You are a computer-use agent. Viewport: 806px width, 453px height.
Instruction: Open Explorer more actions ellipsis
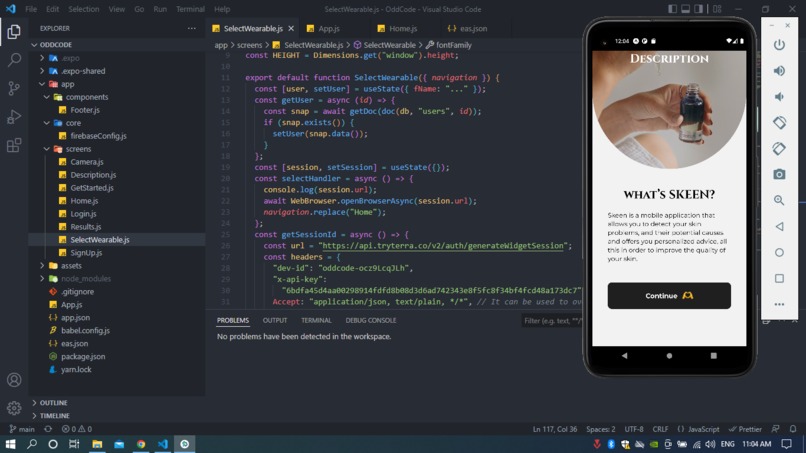pos(192,28)
